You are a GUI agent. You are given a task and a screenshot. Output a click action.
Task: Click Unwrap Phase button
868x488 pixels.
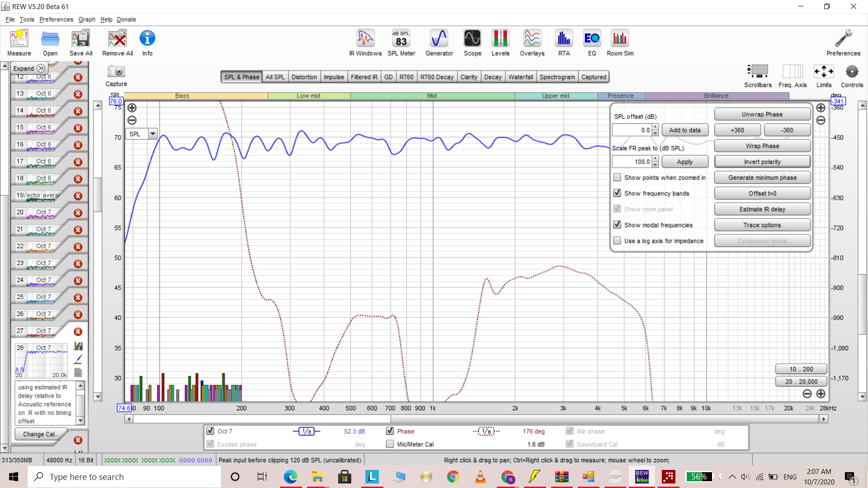point(762,114)
